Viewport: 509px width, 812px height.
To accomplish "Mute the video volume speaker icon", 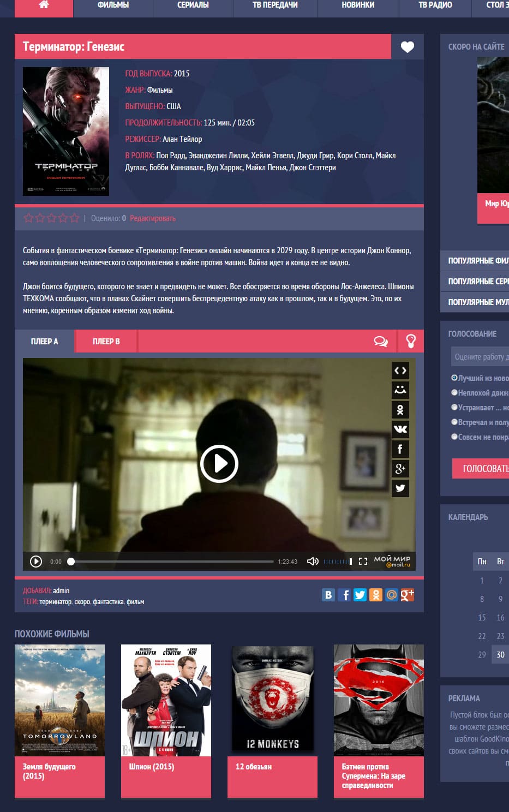I will [313, 562].
